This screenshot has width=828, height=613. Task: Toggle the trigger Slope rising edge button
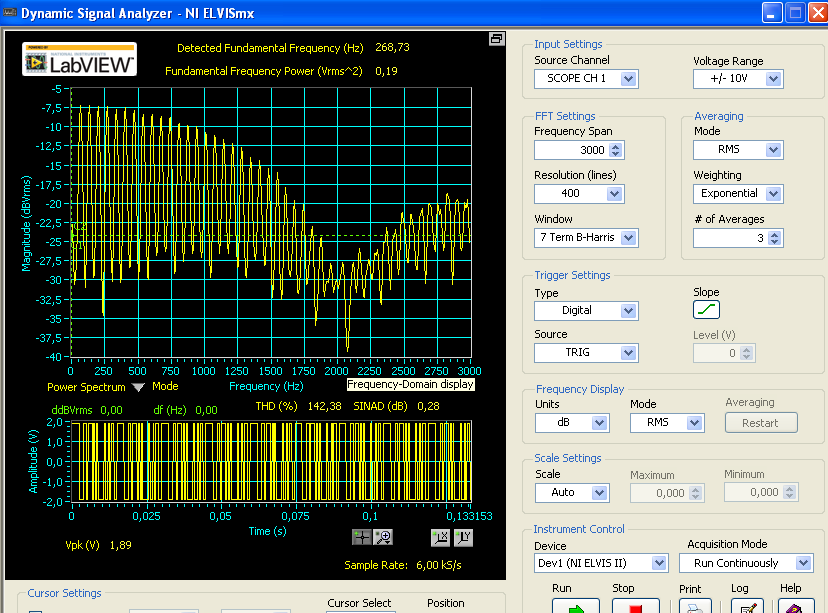pyautogui.click(x=706, y=310)
